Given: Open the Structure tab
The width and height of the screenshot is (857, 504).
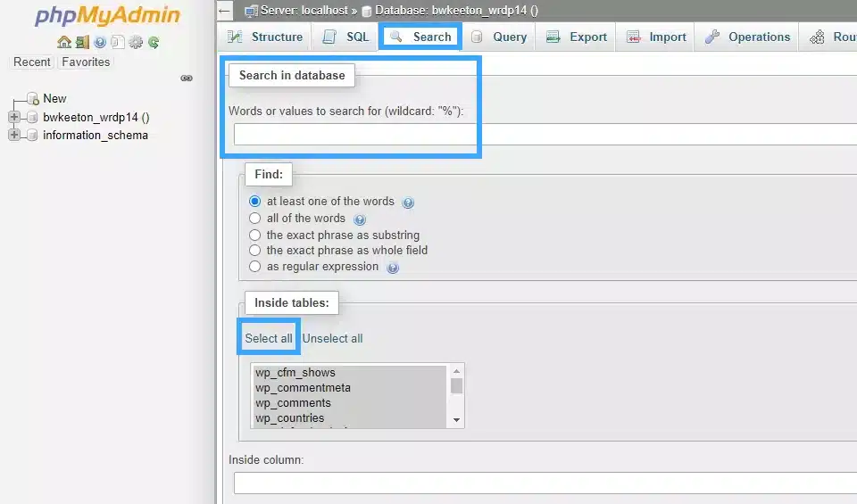Looking at the screenshot, I should (265, 37).
